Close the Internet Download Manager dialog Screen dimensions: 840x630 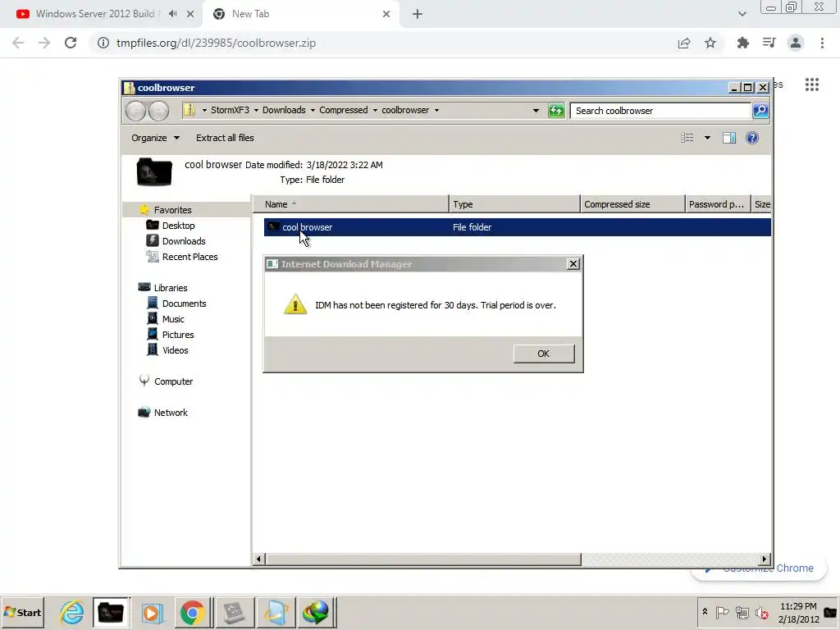[x=573, y=263]
